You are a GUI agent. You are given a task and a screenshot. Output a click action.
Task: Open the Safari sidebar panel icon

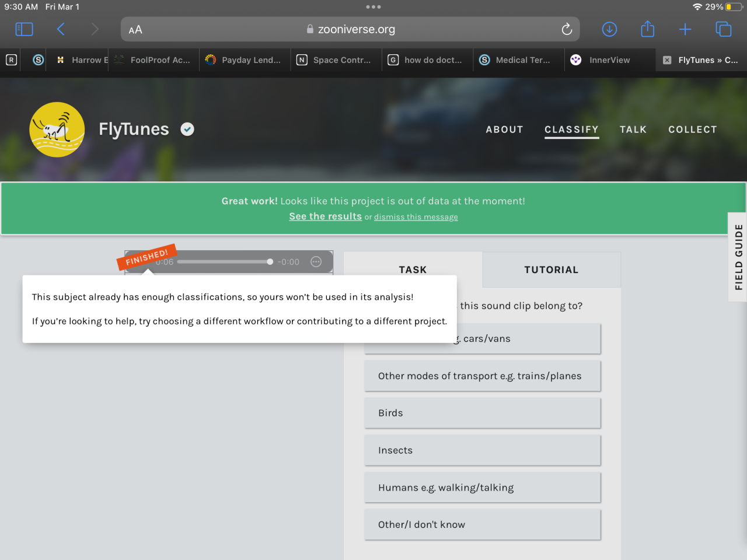click(24, 29)
